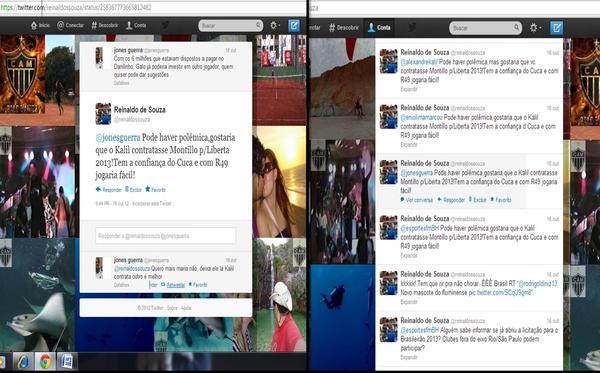Click Responder under the Montillo tweet
Screen dimensions: 600x373
(109, 189)
